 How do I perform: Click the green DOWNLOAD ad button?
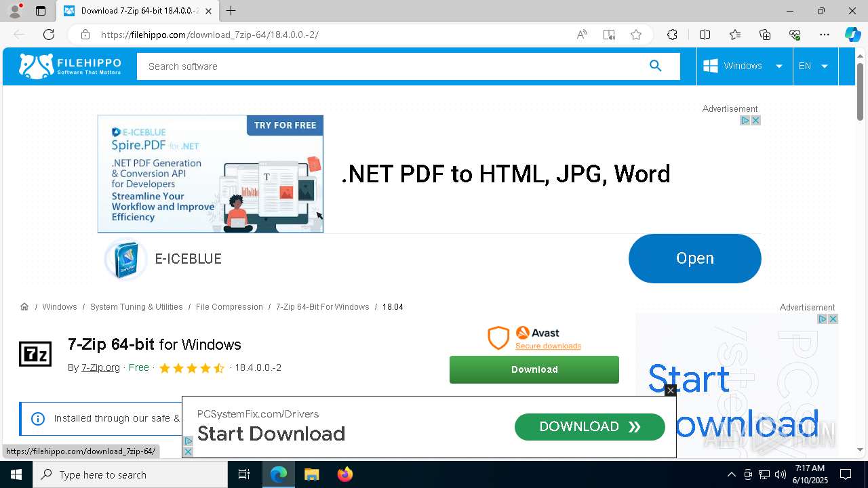pyautogui.click(x=590, y=426)
